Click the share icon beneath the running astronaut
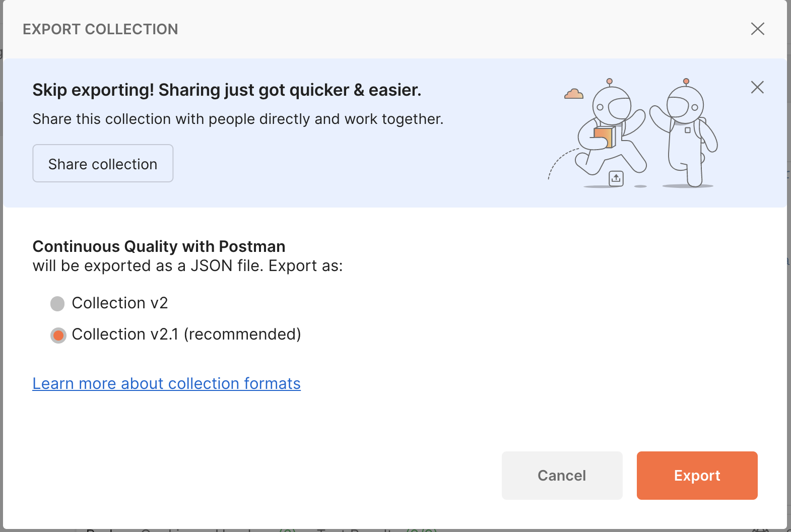791x532 pixels. coord(616,178)
